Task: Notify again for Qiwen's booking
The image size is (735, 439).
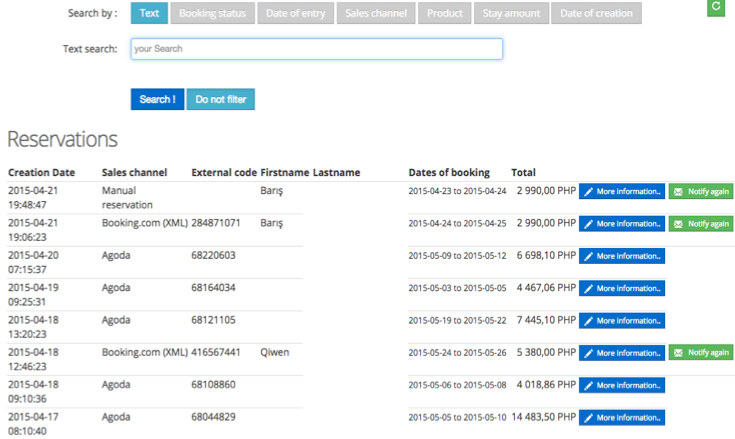Action: pos(700,352)
